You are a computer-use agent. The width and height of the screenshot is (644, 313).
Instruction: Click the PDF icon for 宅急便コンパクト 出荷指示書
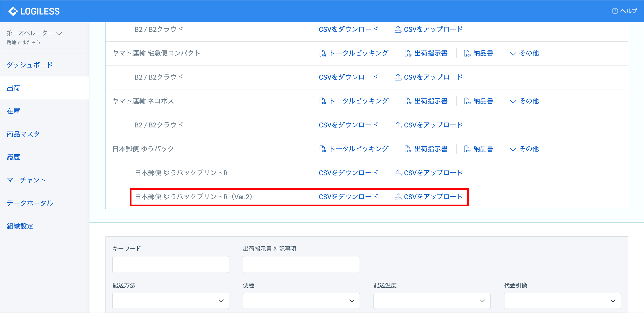pyautogui.click(x=408, y=53)
